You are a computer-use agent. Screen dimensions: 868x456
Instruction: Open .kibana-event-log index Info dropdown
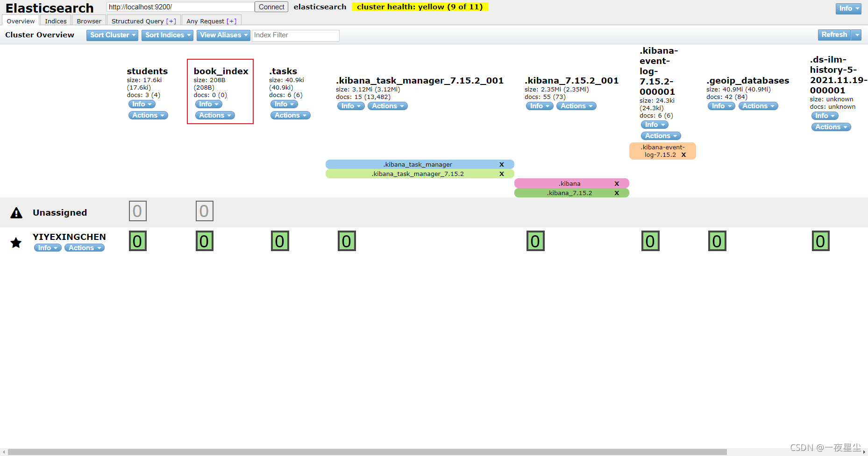[x=655, y=125]
